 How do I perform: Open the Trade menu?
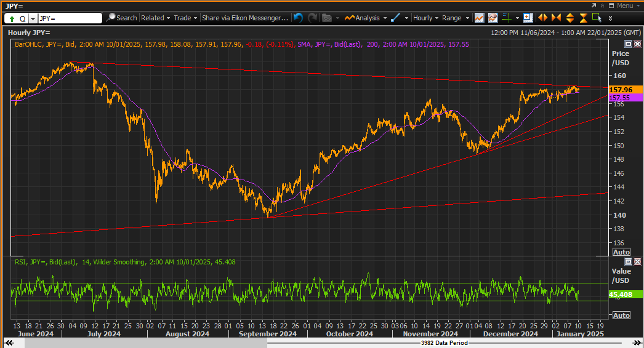185,18
